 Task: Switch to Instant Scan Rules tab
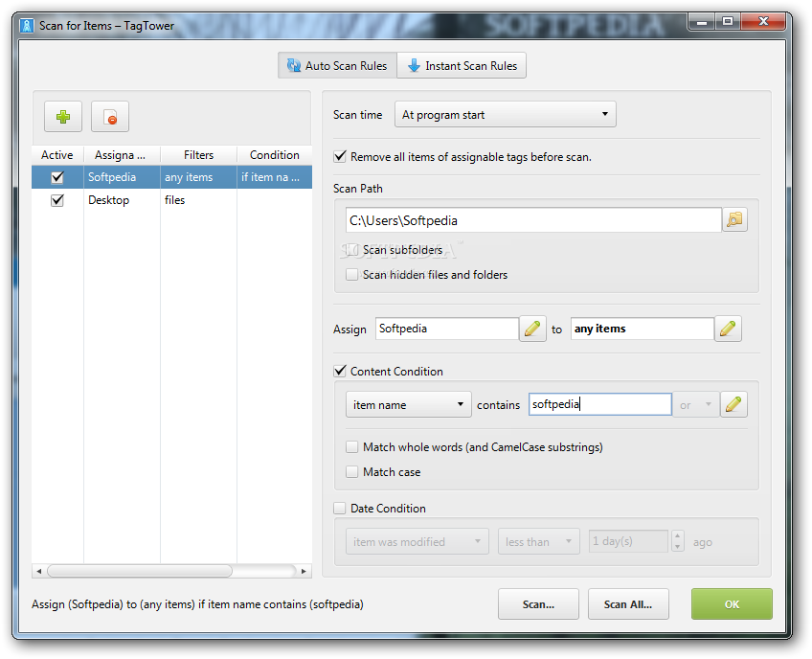click(462, 65)
